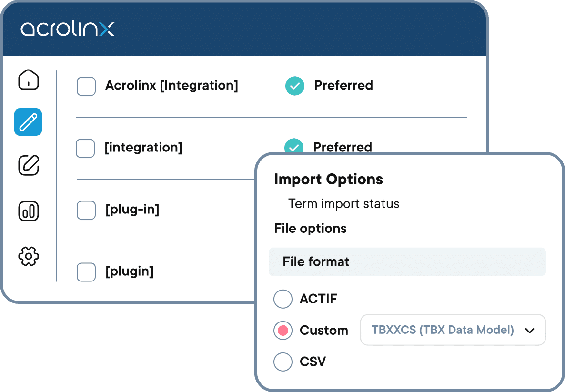Open the bar chart analytics icon
The height and width of the screenshot is (392, 565).
click(x=29, y=211)
